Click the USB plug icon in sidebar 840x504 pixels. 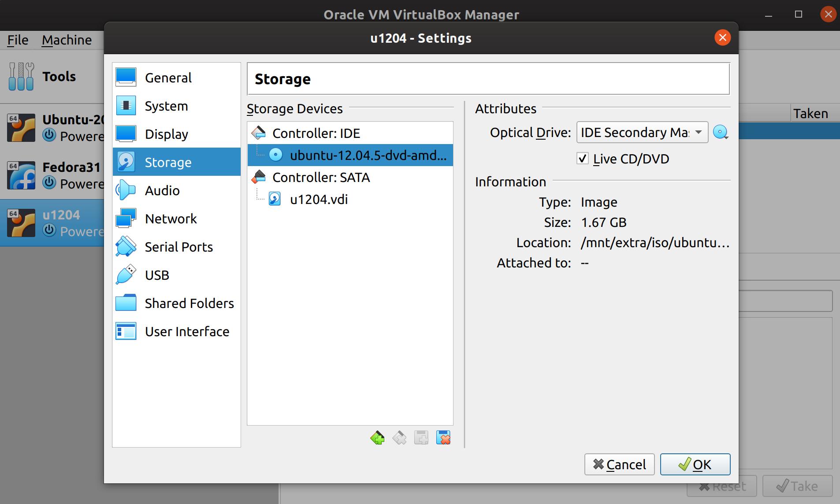click(126, 275)
